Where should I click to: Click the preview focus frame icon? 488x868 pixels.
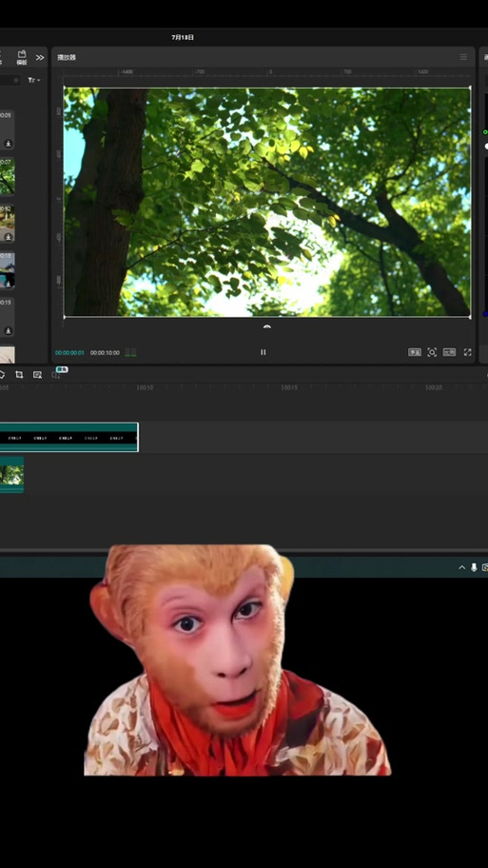pos(432,352)
